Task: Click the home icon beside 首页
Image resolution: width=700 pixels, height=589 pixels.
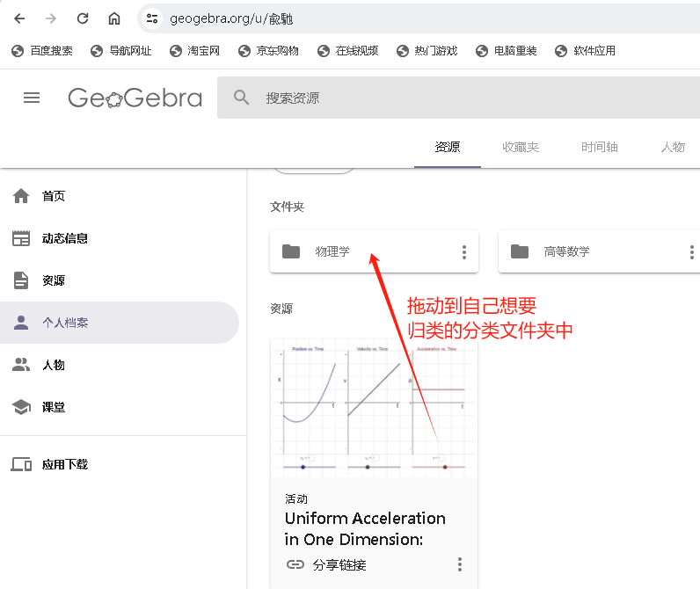Action: click(21, 196)
